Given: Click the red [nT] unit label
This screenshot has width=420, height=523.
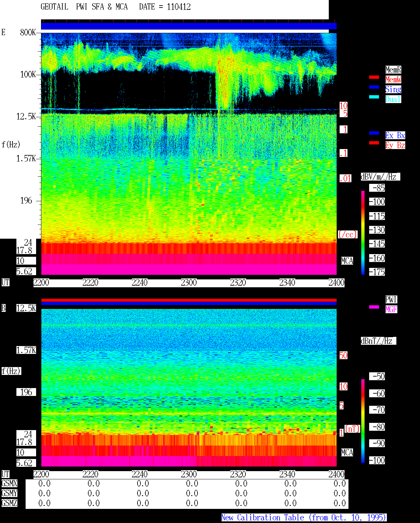Looking at the screenshot, I should click(x=352, y=429).
